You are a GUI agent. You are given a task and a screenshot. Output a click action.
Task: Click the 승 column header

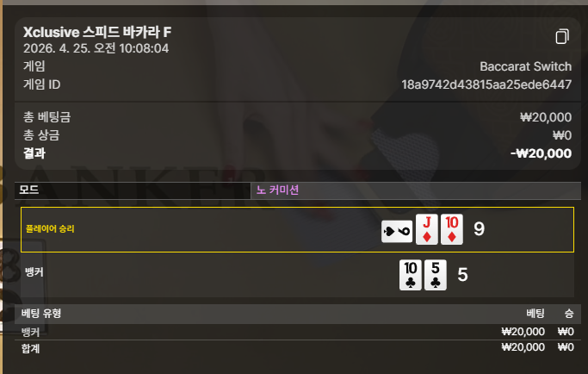click(x=569, y=314)
